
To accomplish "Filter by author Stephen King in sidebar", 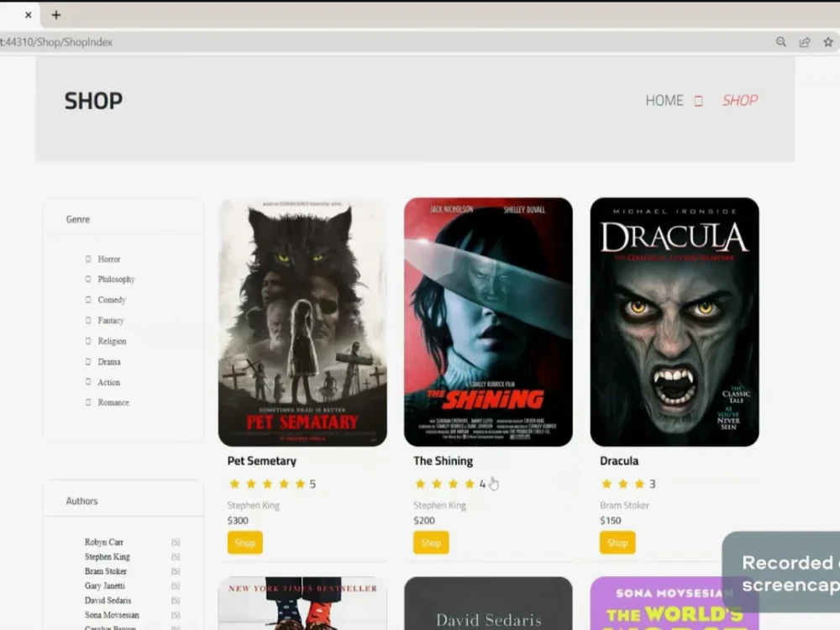I will [x=108, y=557].
